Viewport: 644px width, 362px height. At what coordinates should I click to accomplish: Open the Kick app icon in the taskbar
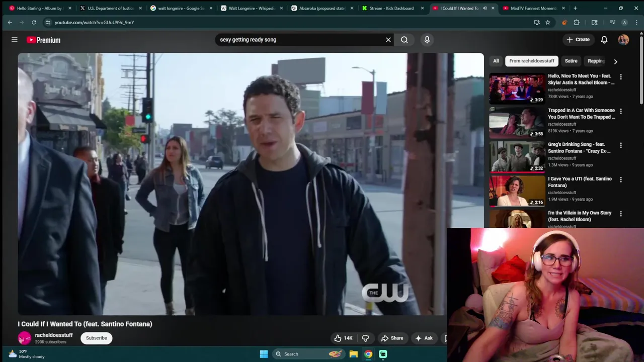[383, 354]
